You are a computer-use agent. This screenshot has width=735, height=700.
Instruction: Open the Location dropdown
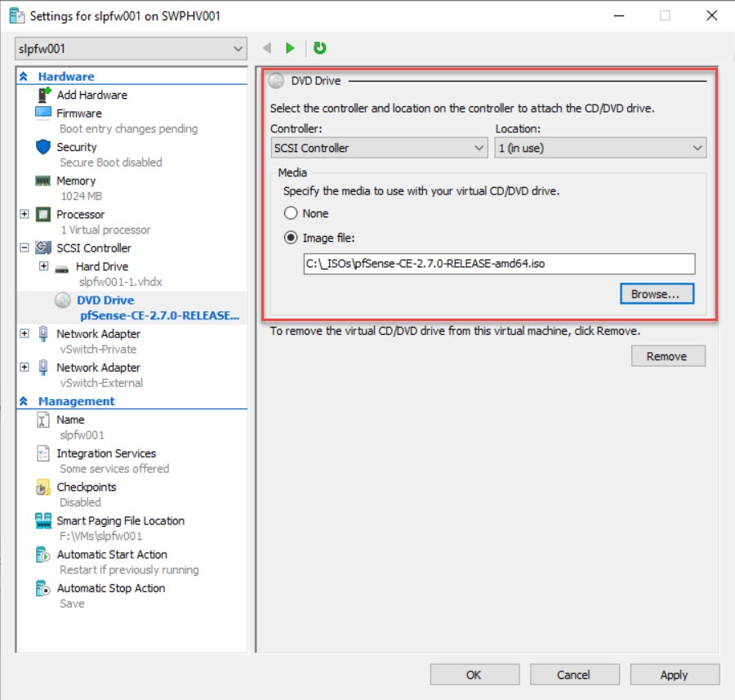coord(600,148)
